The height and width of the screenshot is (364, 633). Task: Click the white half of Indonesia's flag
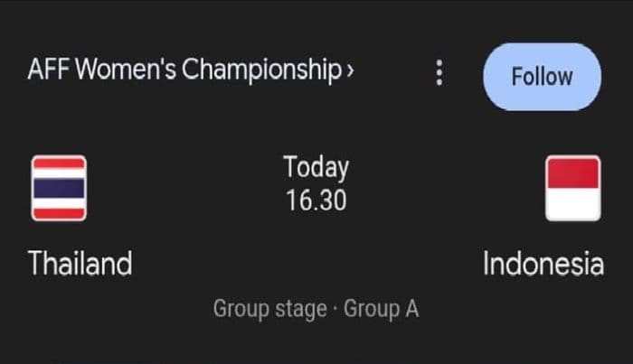pyautogui.click(x=572, y=204)
